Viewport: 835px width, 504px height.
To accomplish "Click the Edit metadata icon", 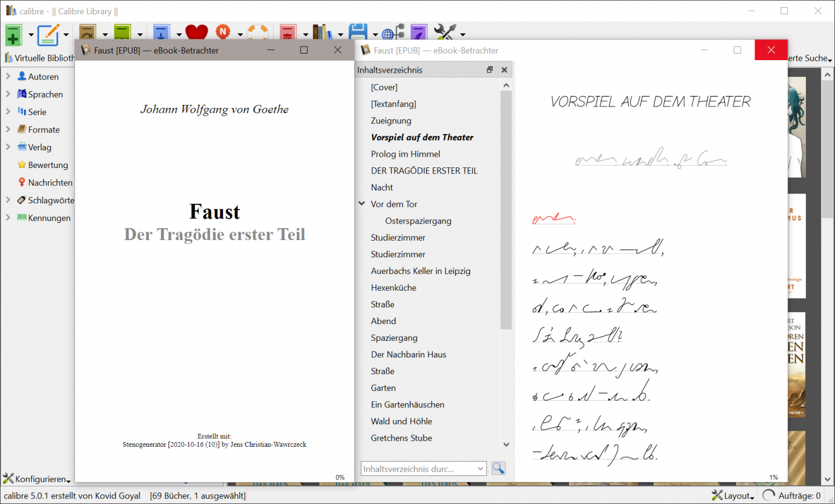I will [48, 35].
